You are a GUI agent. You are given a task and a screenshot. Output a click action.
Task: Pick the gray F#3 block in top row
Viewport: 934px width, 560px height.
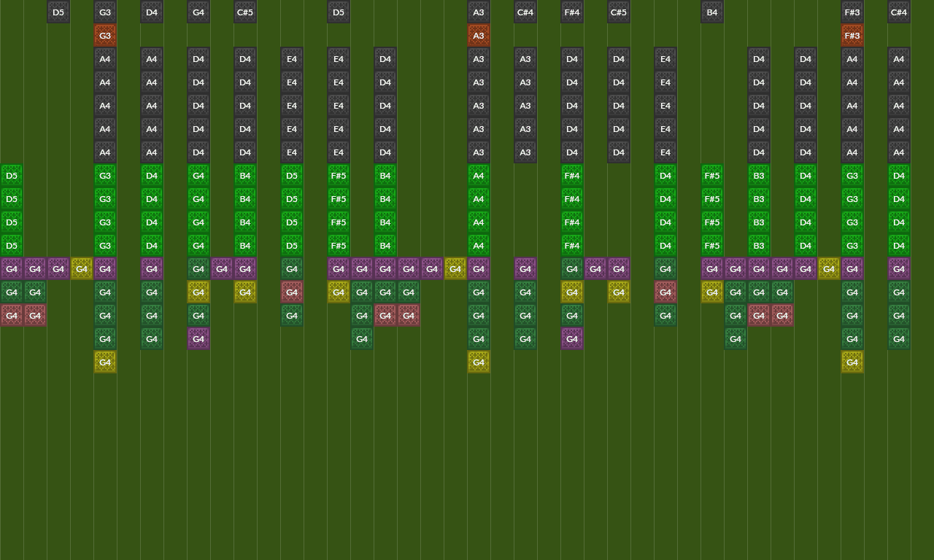click(852, 12)
